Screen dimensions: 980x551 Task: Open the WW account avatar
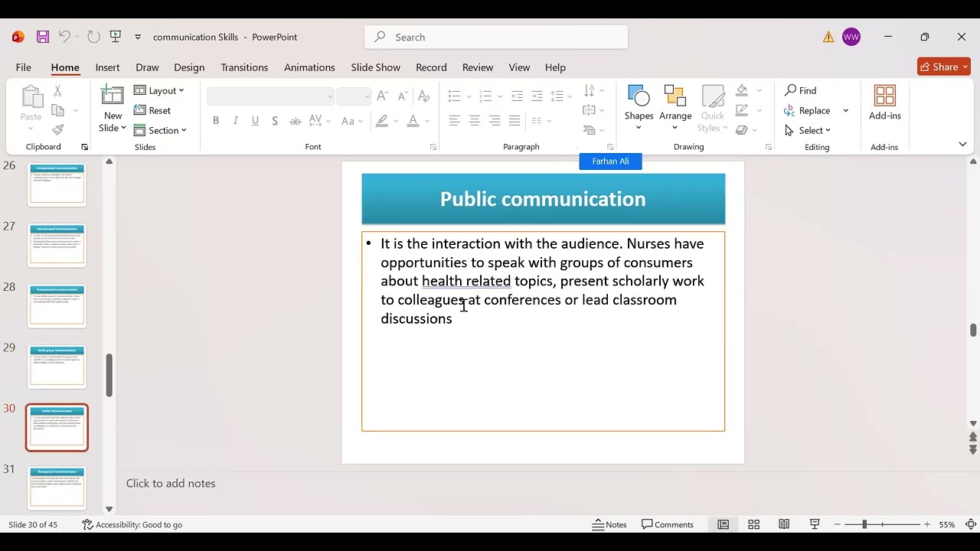tap(851, 37)
